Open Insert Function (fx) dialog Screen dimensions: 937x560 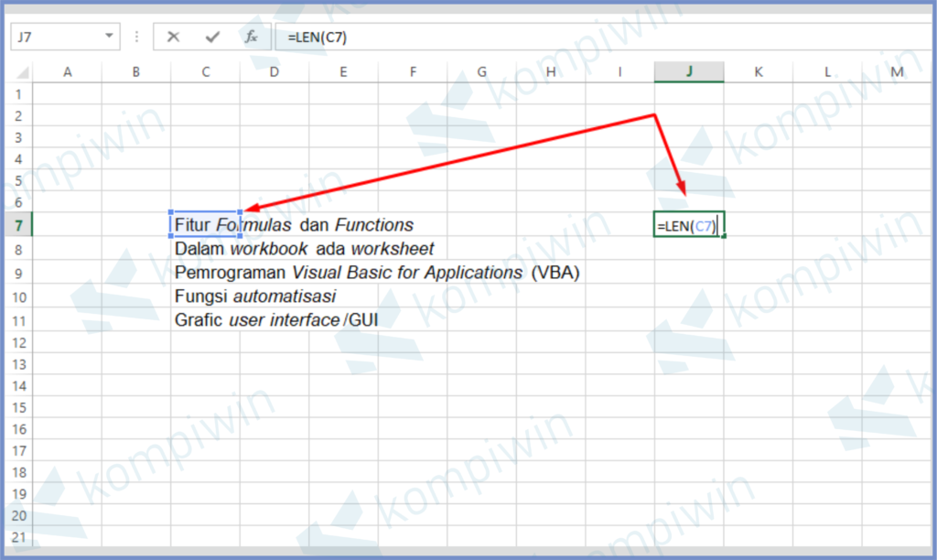pyautogui.click(x=251, y=38)
